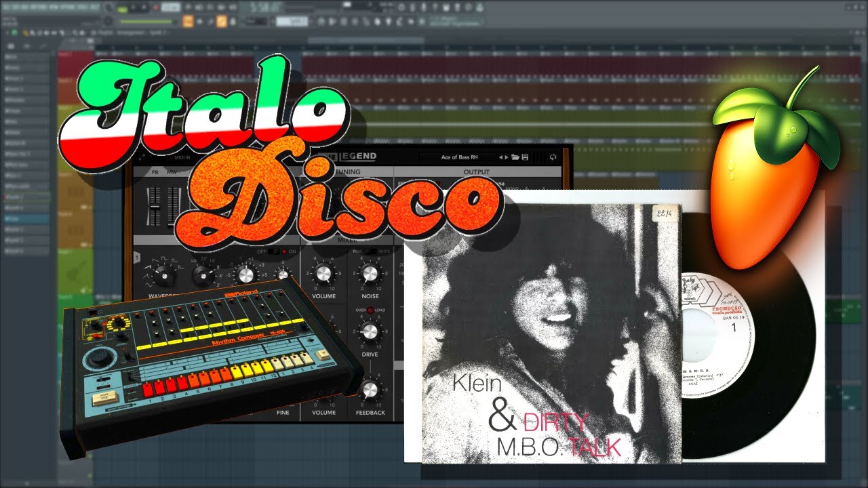The height and width of the screenshot is (488, 868).
Task: Click the refresh icon in Legend header
Action: pyautogui.click(x=553, y=157)
